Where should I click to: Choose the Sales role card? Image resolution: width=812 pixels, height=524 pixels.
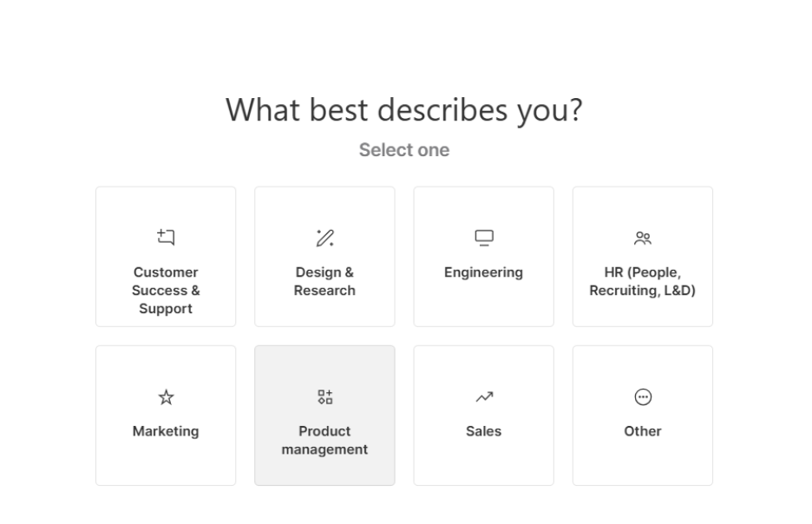point(483,415)
